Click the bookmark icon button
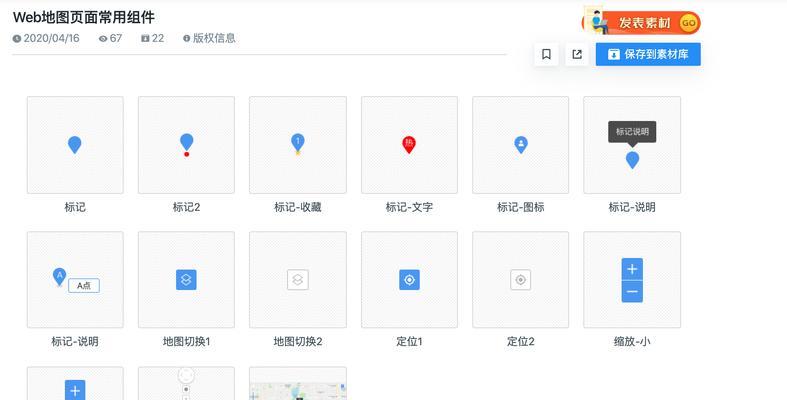This screenshot has height=400, width=787. point(546,54)
